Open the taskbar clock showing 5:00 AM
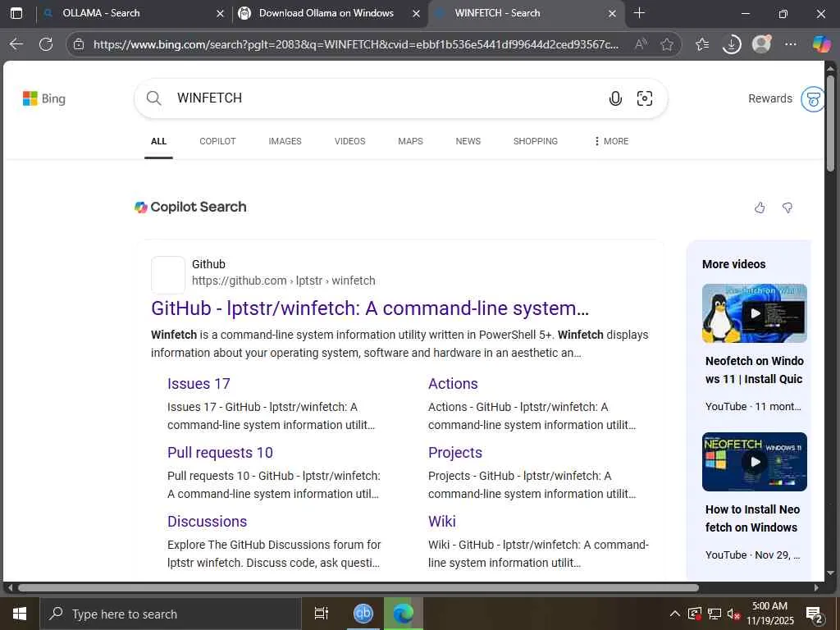Viewport: 840px width, 630px height. pos(769,614)
